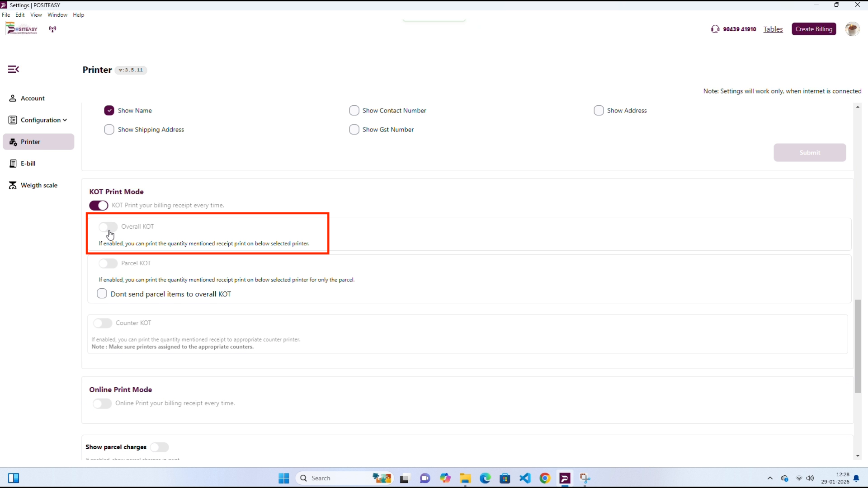Check Show Contact Number checkbox
This screenshot has height=488, width=868.
(354, 111)
